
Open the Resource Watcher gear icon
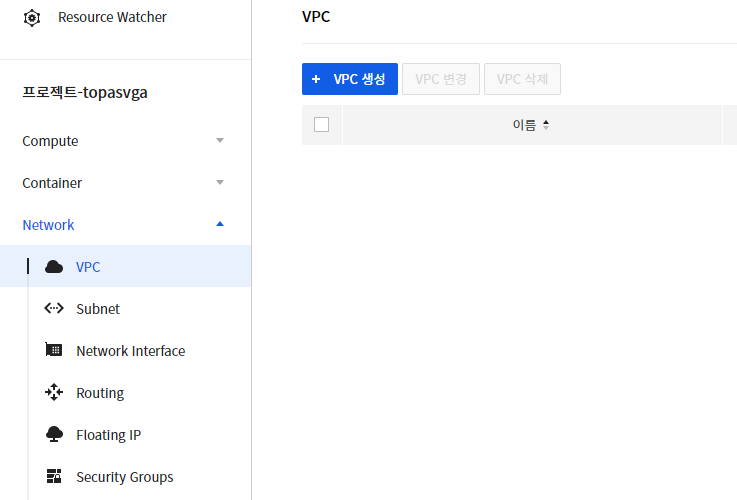[31, 18]
